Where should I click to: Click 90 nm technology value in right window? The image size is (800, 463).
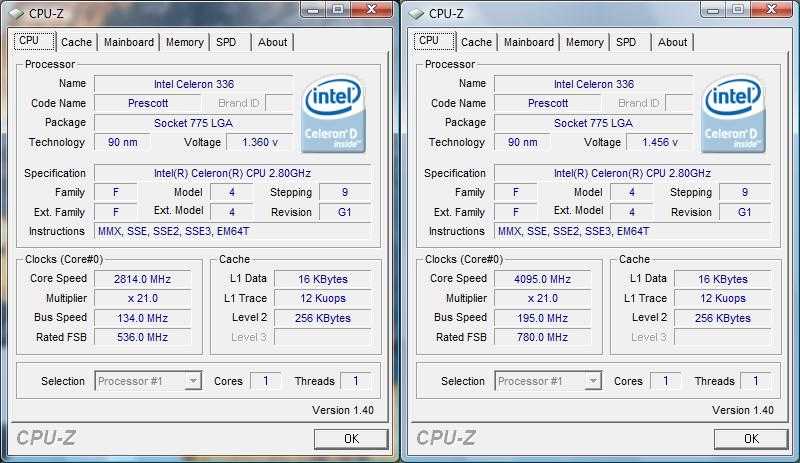coord(522,142)
